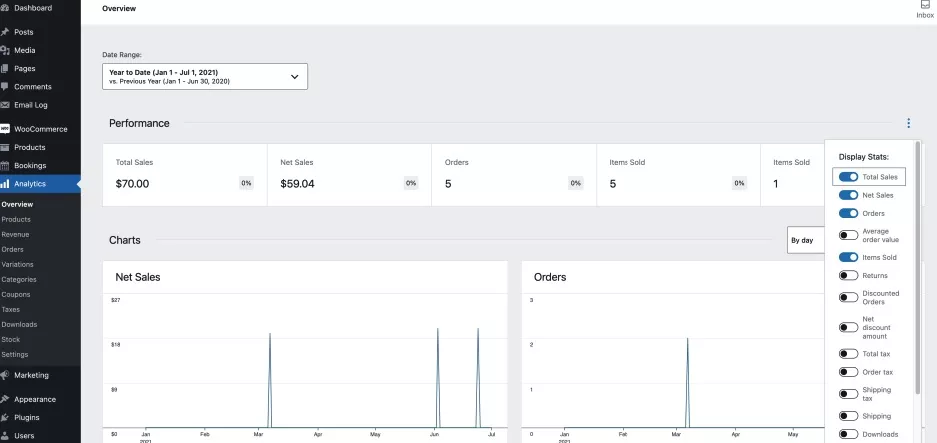Open the By day interval dropdown
The image size is (937, 443).
[806, 240]
